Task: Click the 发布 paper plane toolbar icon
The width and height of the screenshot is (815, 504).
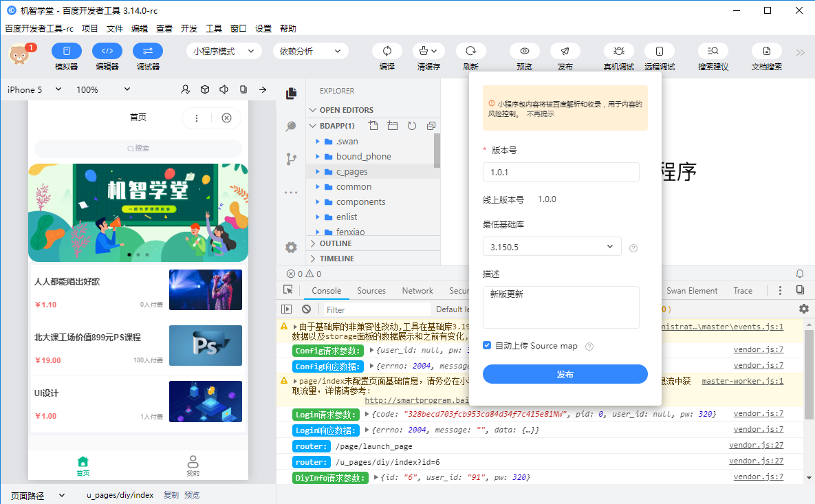Action: [x=565, y=51]
